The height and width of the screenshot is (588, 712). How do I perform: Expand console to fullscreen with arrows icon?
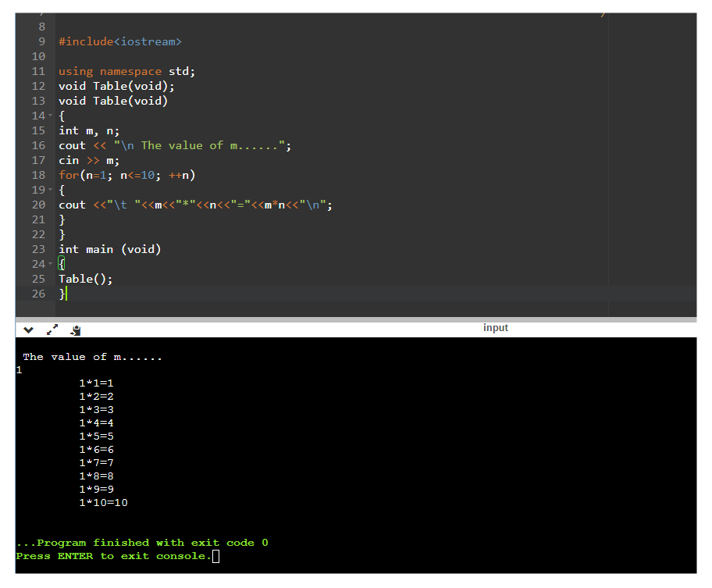coord(52,330)
